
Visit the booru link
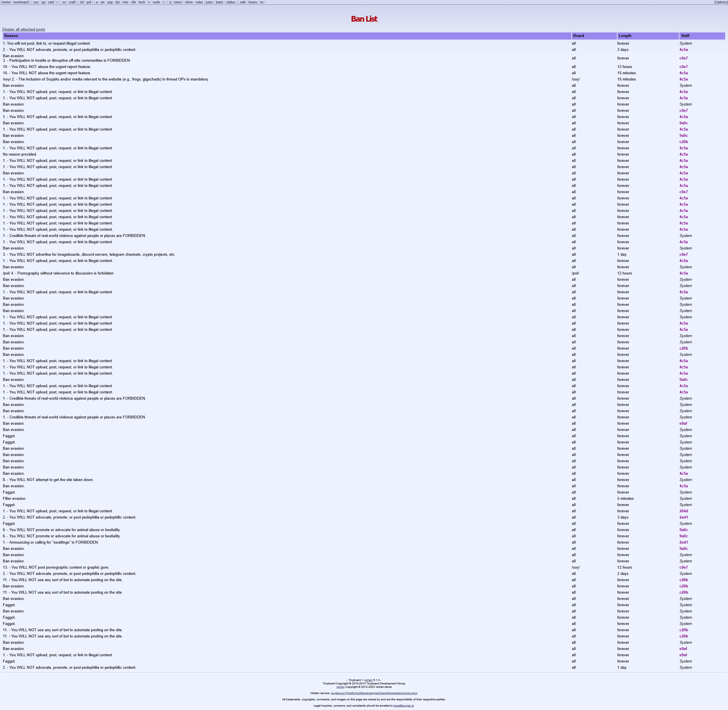coord(253,2)
